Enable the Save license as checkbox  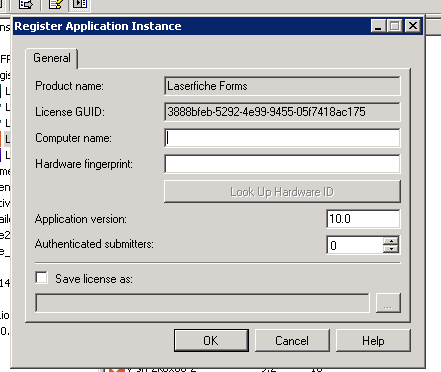(x=42, y=277)
